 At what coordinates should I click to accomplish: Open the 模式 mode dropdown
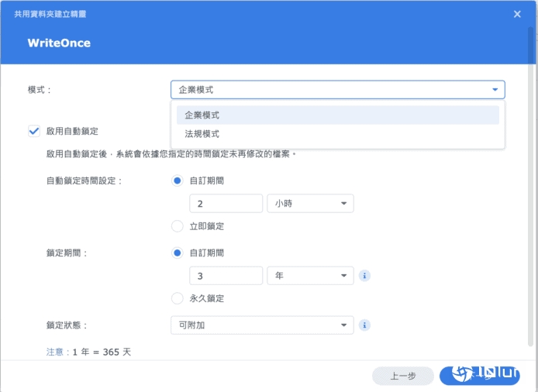pos(338,90)
